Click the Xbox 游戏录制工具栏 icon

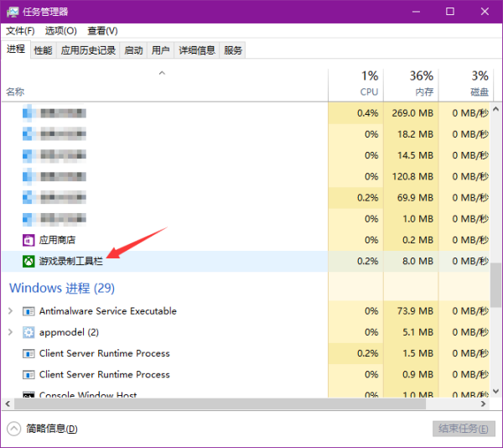coord(29,261)
